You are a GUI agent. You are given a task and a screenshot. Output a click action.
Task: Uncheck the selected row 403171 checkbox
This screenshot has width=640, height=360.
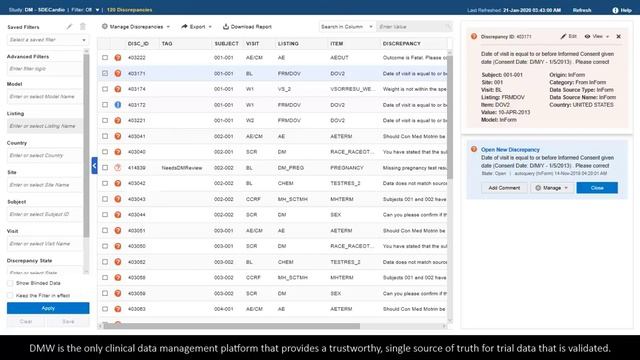click(105, 73)
